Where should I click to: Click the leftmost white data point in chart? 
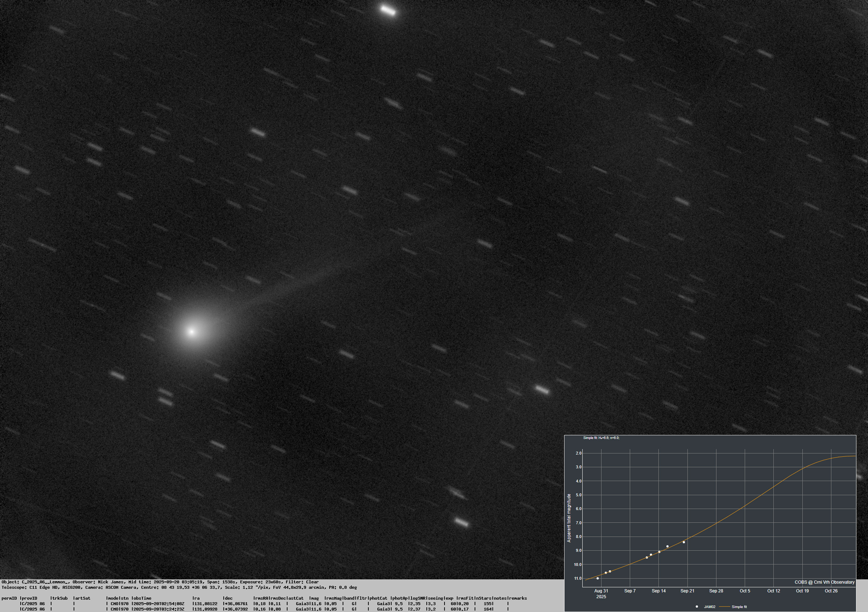598,578
